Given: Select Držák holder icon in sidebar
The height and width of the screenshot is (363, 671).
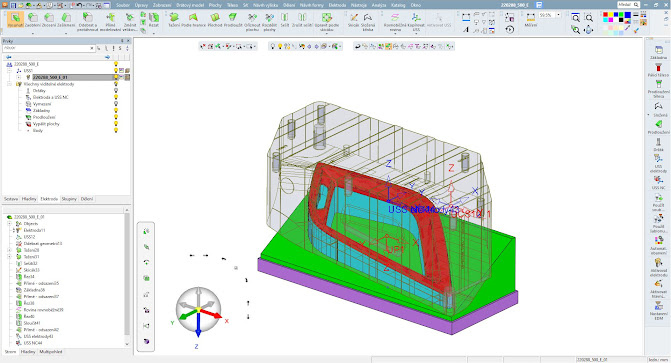Looking at the screenshot, I should click(659, 144).
